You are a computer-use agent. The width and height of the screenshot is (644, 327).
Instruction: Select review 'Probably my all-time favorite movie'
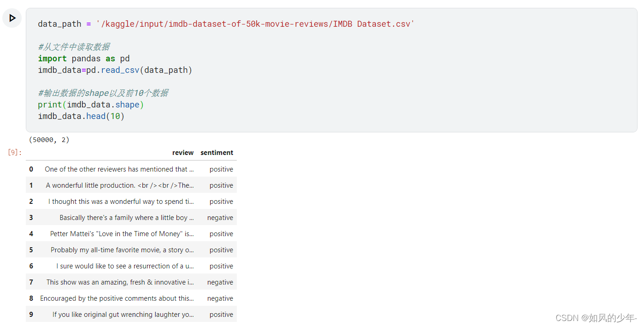click(x=122, y=250)
